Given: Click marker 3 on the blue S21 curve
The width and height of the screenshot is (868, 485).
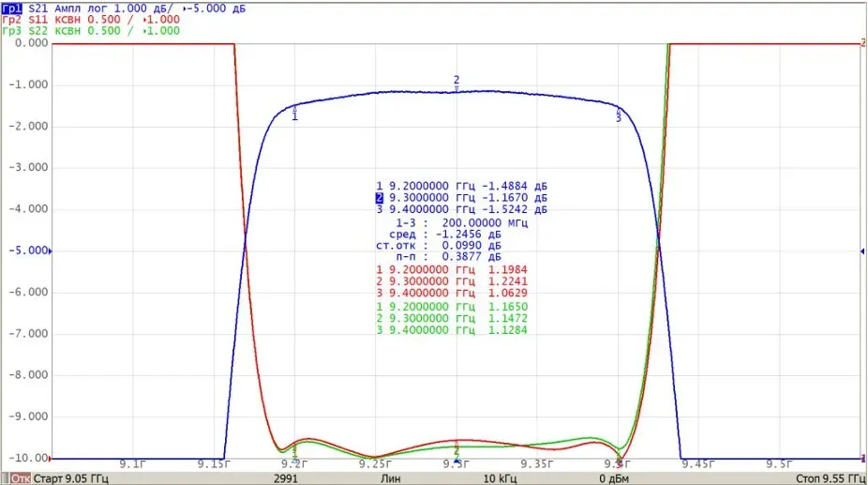Looking at the screenshot, I should point(619,114).
